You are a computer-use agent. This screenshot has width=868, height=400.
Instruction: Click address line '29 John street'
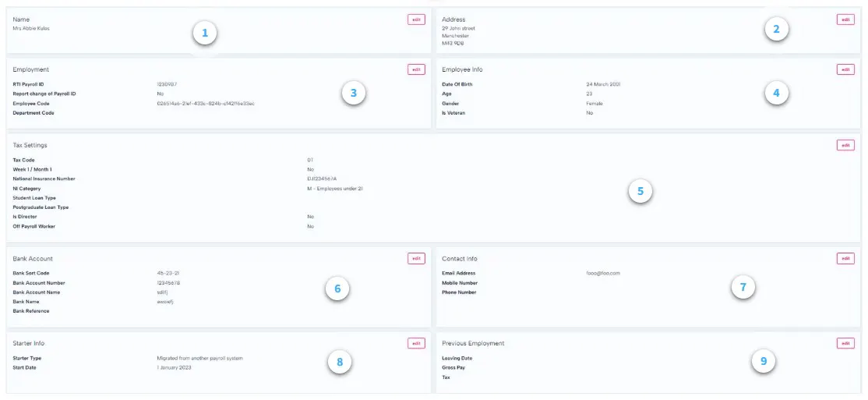pos(458,28)
